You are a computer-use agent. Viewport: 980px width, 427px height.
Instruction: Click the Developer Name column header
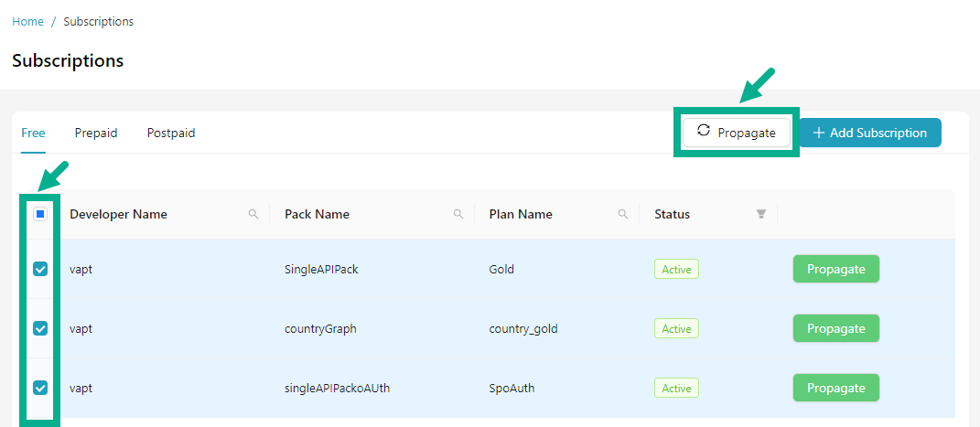[x=118, y=214]
